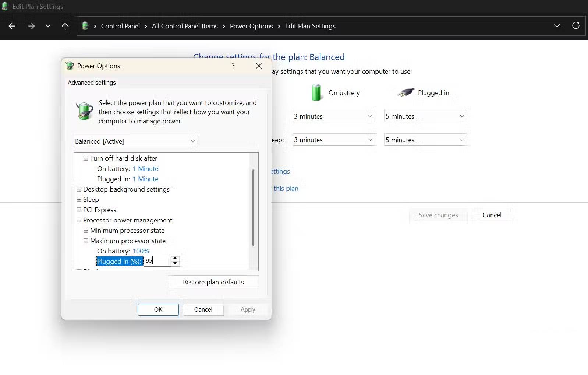Expand Minimum processor state node

(86, 231)
